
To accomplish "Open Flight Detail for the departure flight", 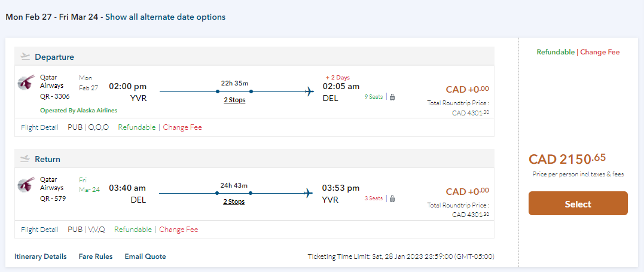I will pyautogui.click(x=39, y=127).
